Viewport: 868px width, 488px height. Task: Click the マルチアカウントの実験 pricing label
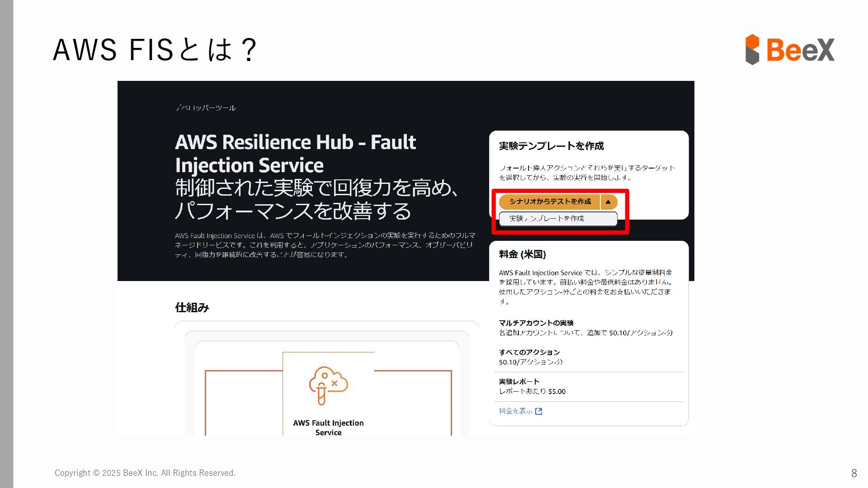click(x=536, y=323)
